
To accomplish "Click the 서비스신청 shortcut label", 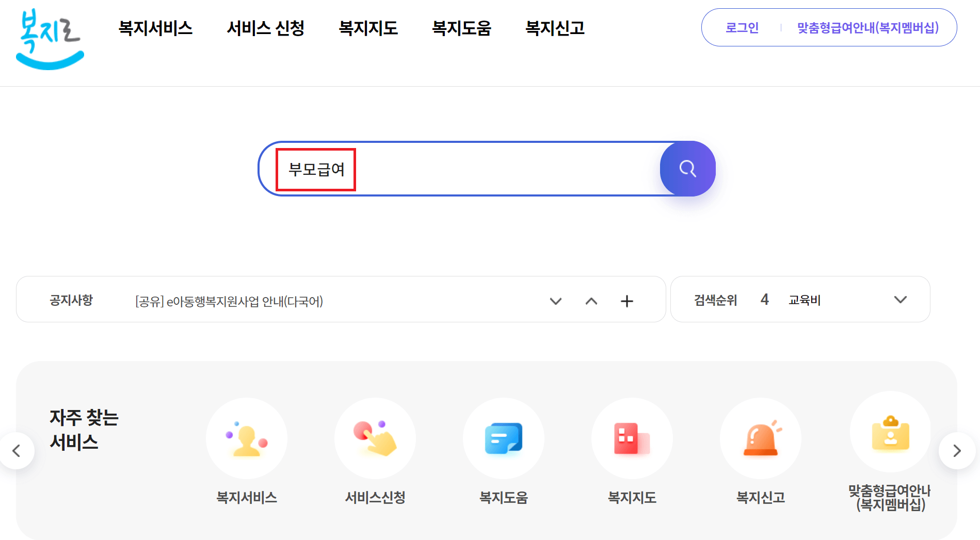I will tap(375, 497).
